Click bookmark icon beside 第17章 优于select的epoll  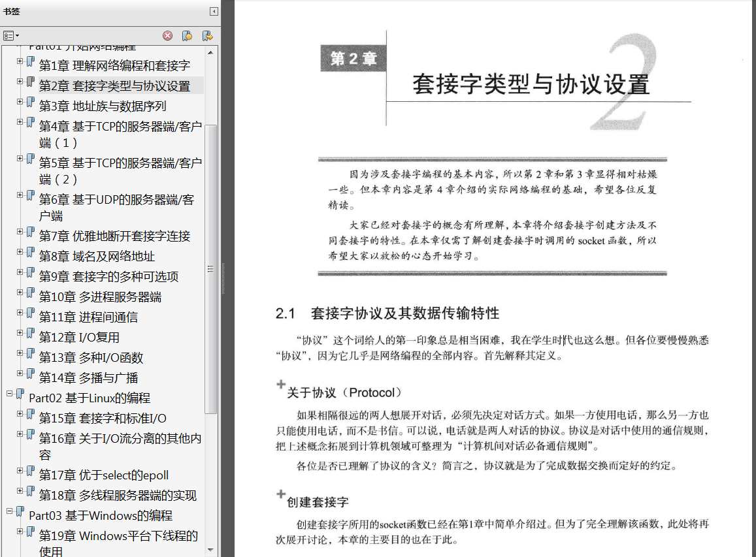pyautogui.click(x=30, y=471)
